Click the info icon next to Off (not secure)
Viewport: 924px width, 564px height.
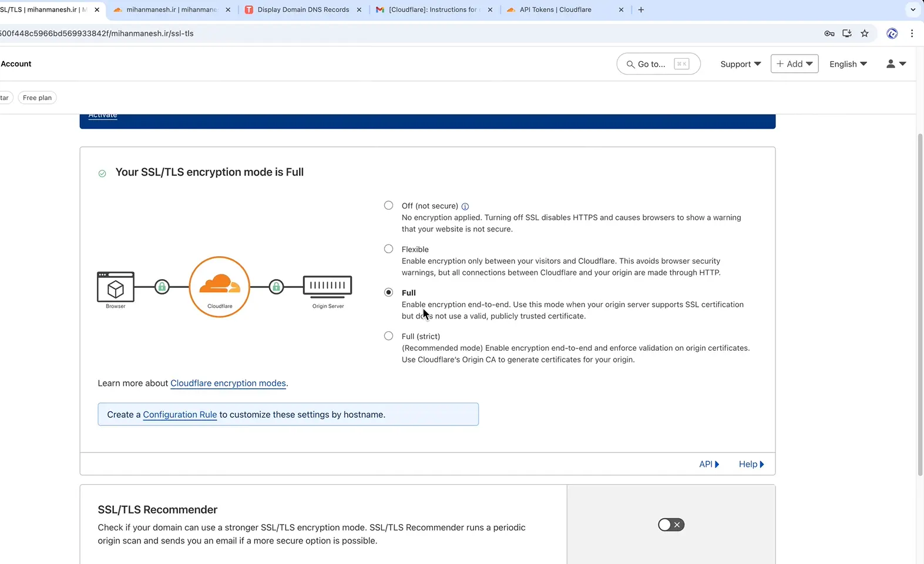[465, 206]
